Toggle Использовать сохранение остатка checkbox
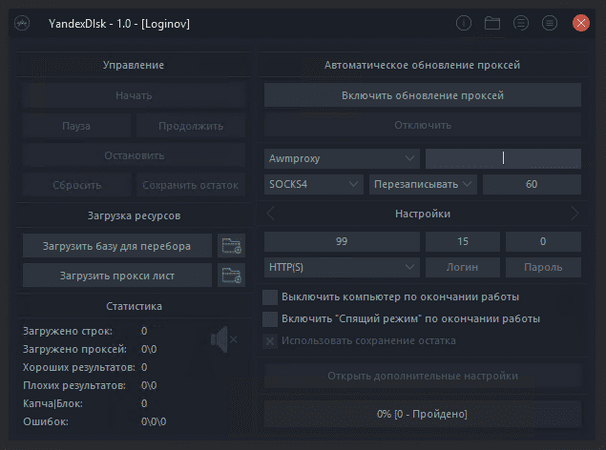The image size is (606, 450). click(270, 341)
